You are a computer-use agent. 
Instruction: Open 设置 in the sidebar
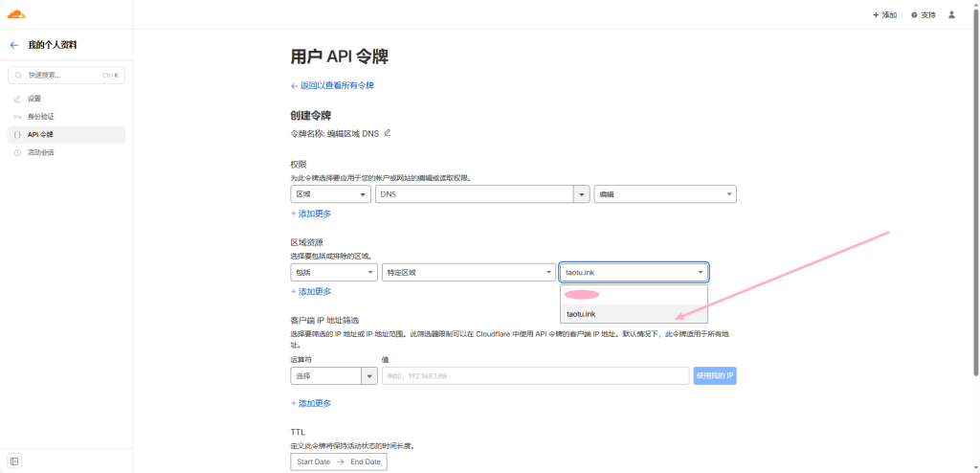pos(34,99)
